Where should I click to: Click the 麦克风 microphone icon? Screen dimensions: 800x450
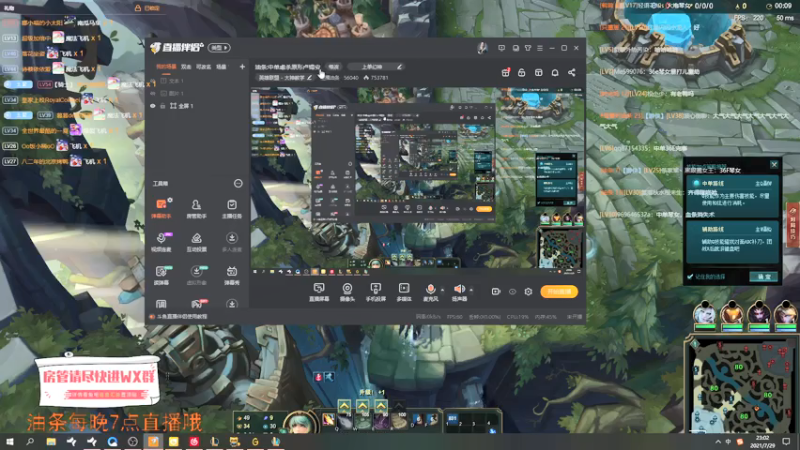pos(431,289)
